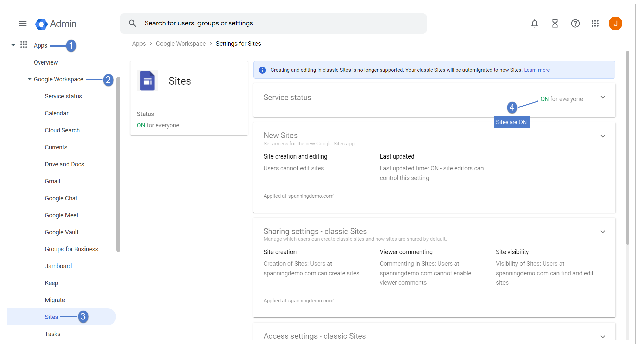The image size is (644, 350).
Task: Expand Access settings - classic Sites panel
Action: (603, 337)
